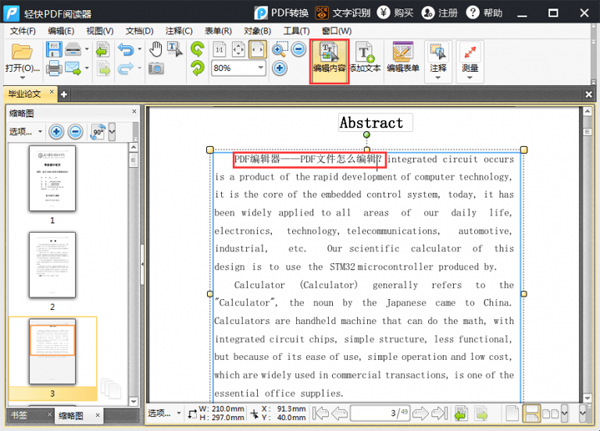
Task: Zoom in thumbnails with plus icon
Action: [75, 131]
